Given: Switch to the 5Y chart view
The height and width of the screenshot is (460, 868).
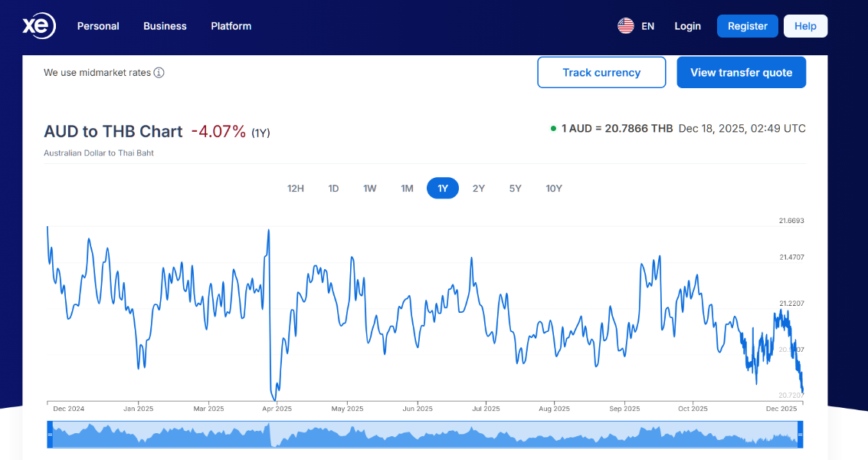Looking at the screenshot, I should click(515, 189).
